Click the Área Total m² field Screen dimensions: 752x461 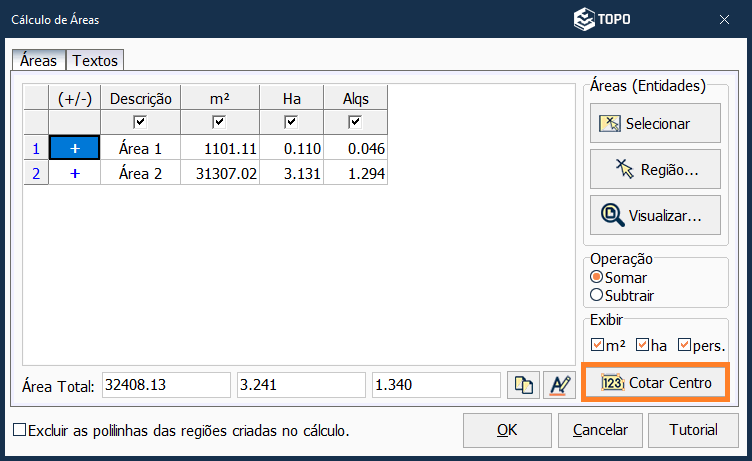coord(165,386)
